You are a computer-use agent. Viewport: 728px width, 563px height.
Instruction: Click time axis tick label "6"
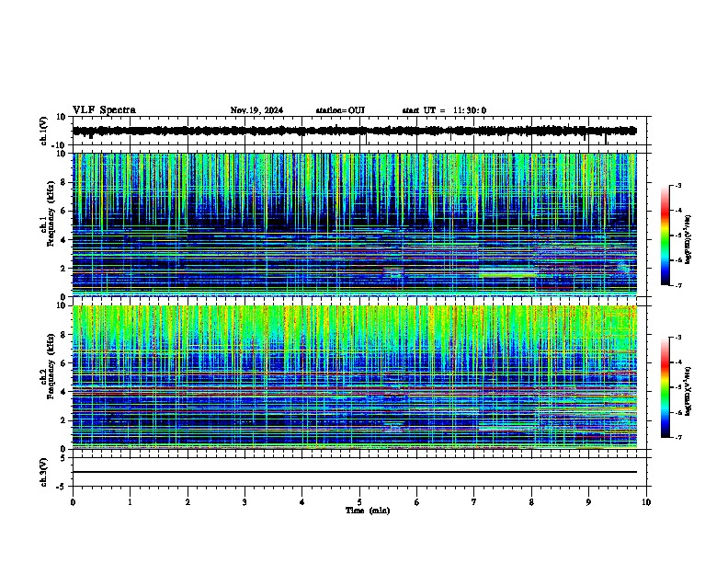pyautogui.click(x=417, y=502)
